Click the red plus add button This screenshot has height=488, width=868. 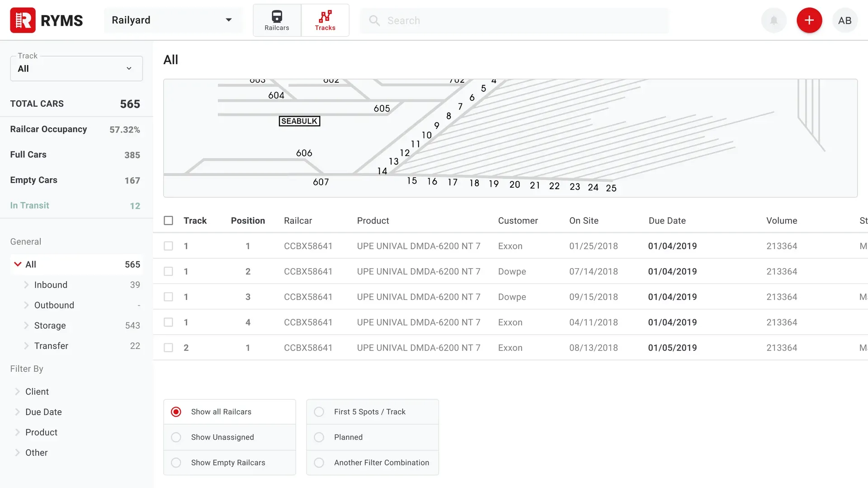point(809,20)
